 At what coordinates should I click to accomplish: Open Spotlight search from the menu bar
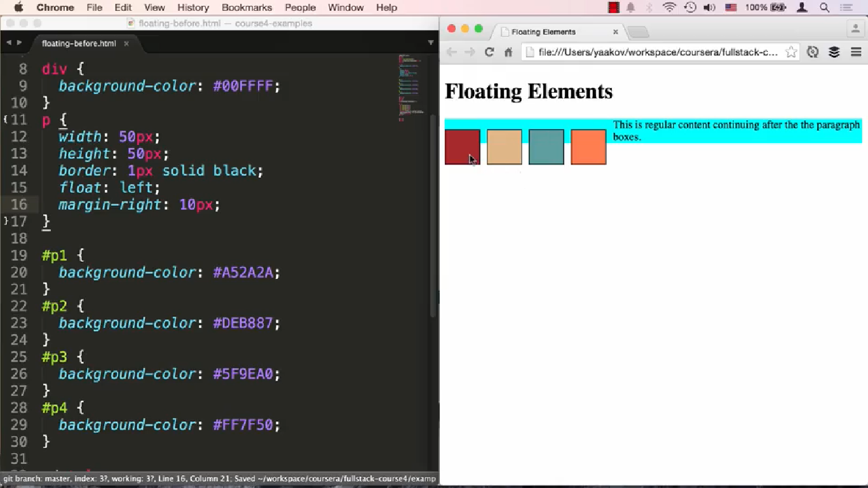824,8
